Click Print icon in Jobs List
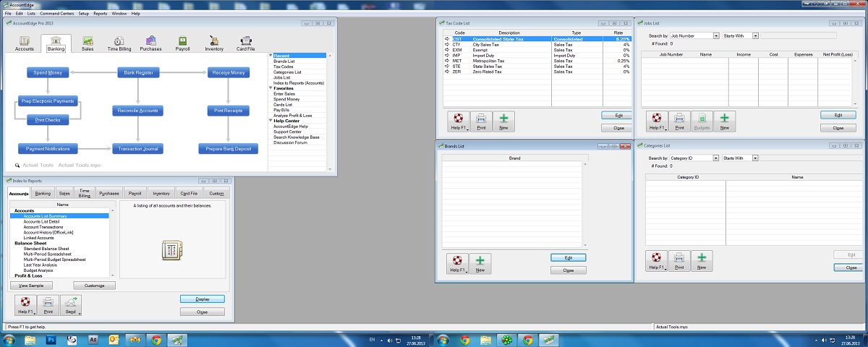 coord(679,121)
